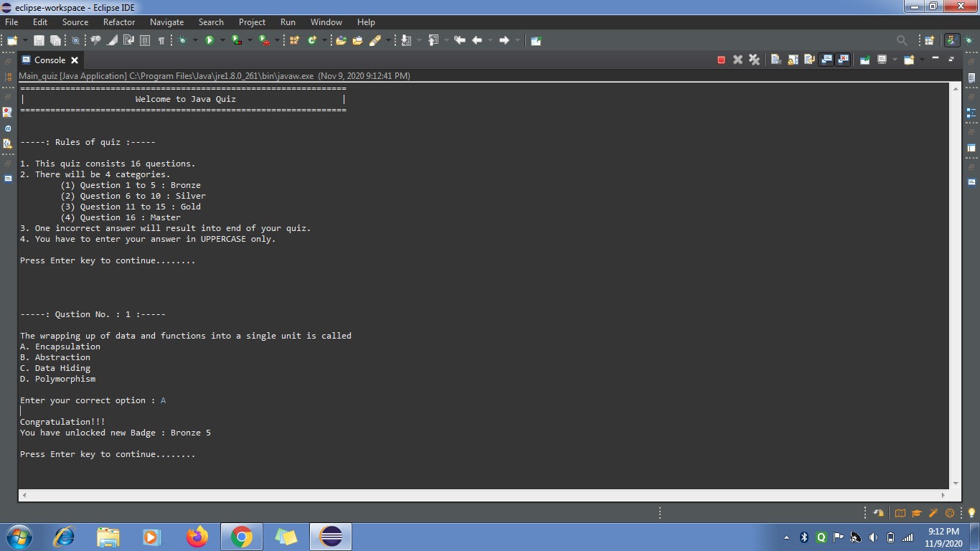Open dropdown arrow next to Run
Image resolution: width=980 pixels, height=551 pixels.
point(222,41)
